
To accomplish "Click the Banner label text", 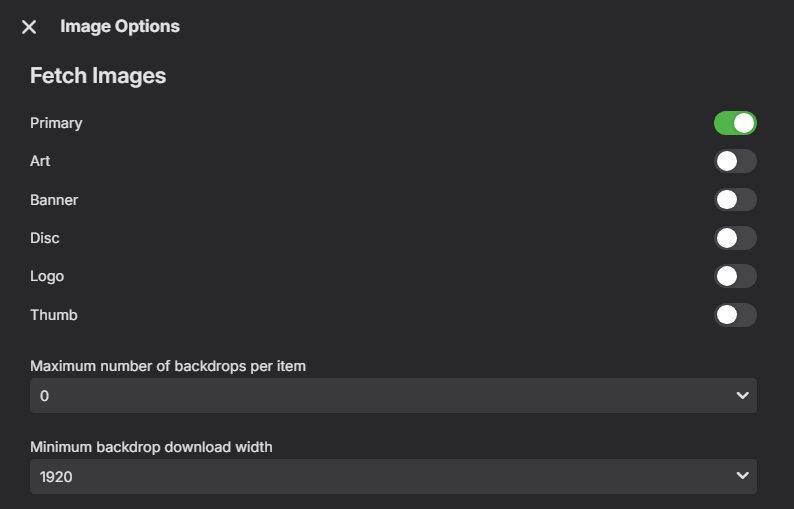I will click(54, 200).
